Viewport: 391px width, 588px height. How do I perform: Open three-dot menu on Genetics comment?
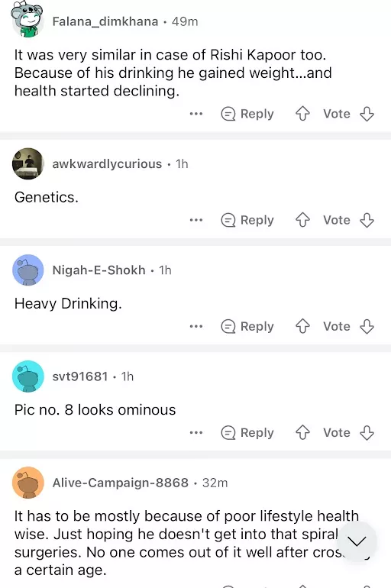196,220
